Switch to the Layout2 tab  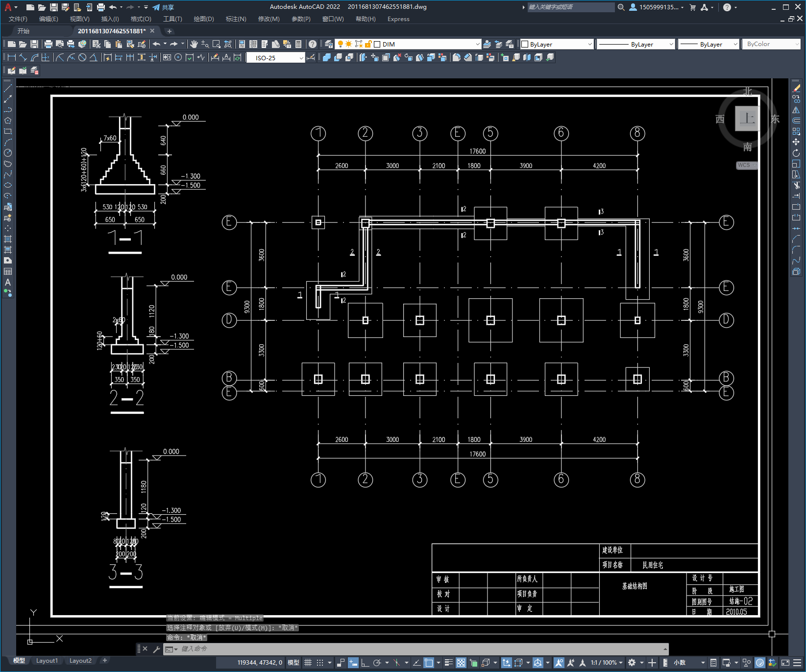pyautogui.click(x=80, y=661)
